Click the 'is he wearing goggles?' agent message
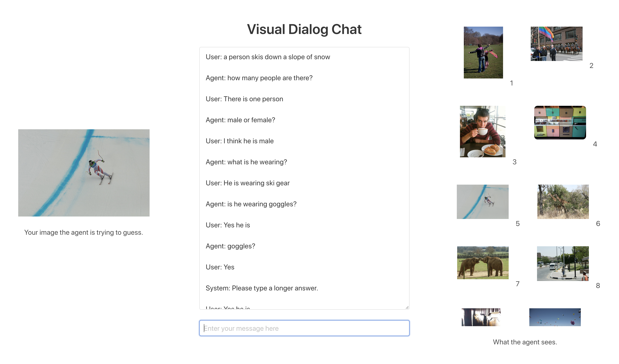The height and width of the screenshot is (364, 619). click(251, 204)
